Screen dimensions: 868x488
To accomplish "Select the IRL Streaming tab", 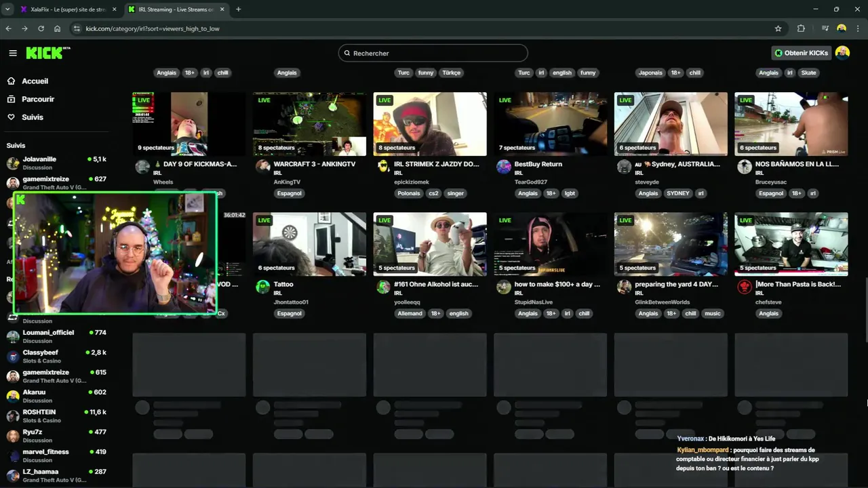I will tap(176, 9).
